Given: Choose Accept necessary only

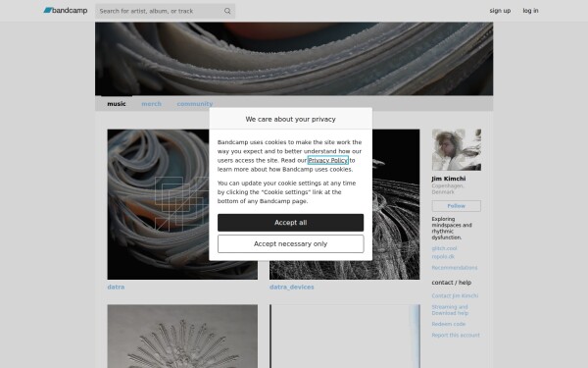Looking at the screenshot, I should [291, 243].
